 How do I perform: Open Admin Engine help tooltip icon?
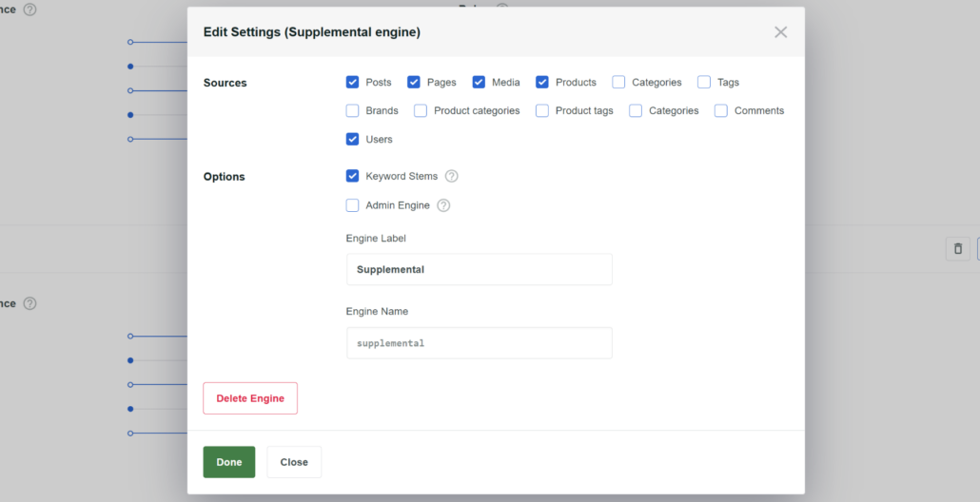click(x=443, y=205)
